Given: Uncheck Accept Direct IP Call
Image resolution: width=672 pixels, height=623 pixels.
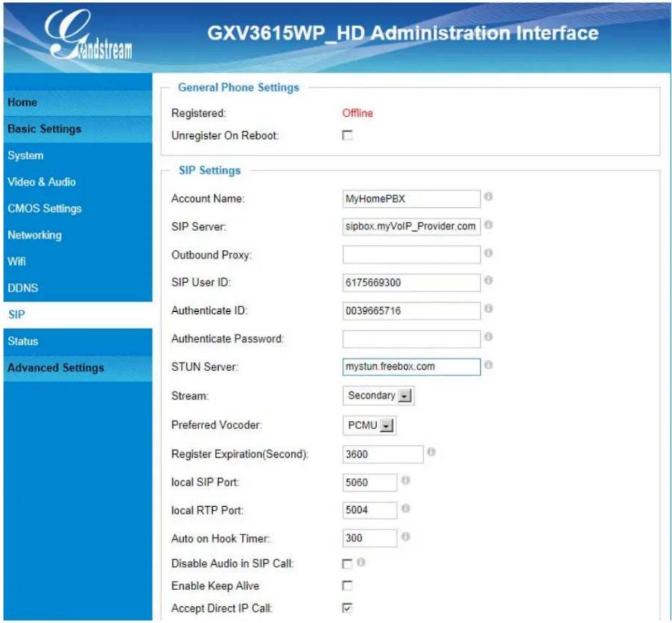Looking at the screenshot, I should pos(347,608).
